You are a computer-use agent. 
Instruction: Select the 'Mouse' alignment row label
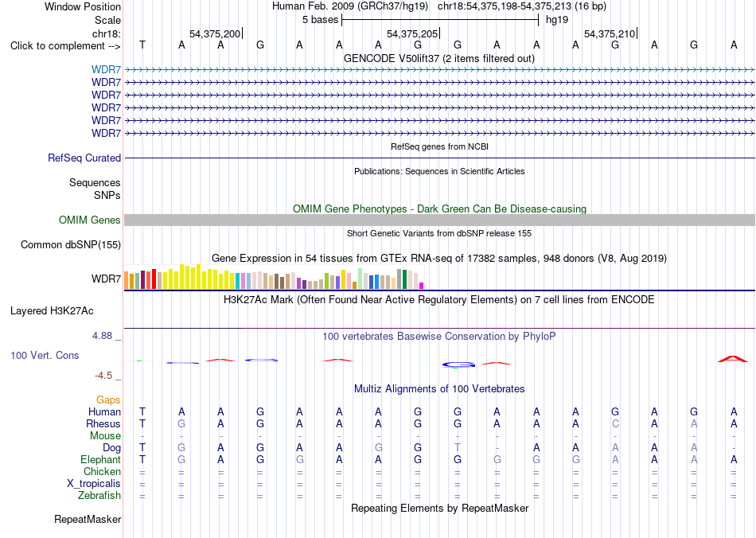click(x=105, y=436)
